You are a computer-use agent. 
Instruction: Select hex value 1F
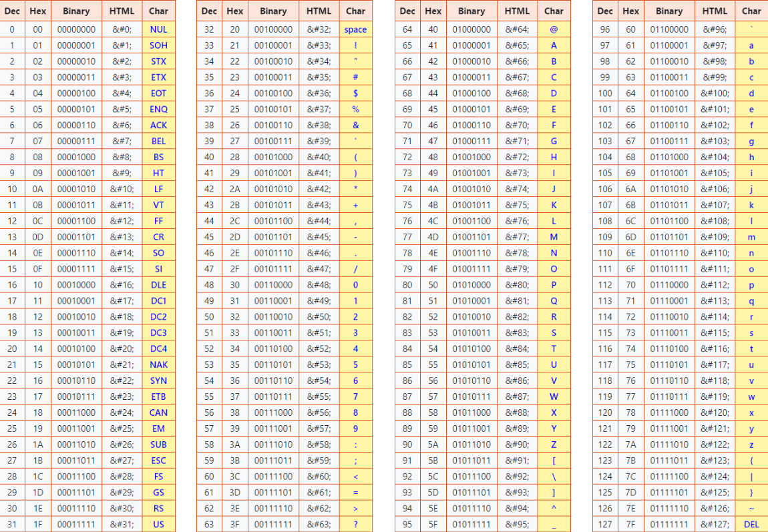(37, 524)
